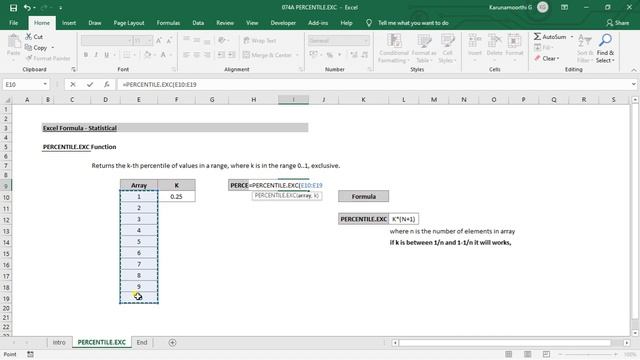Click the horizontal scrollbar
640x360 pixels.
[x=505, y=342]
